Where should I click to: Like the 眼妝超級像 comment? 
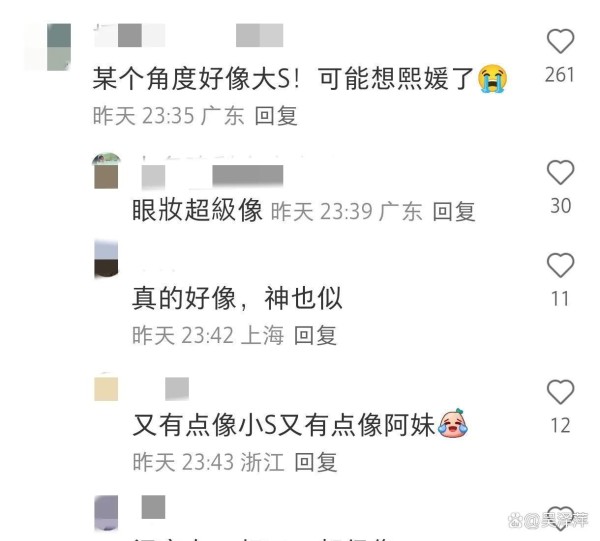click(x=560, y=173)
